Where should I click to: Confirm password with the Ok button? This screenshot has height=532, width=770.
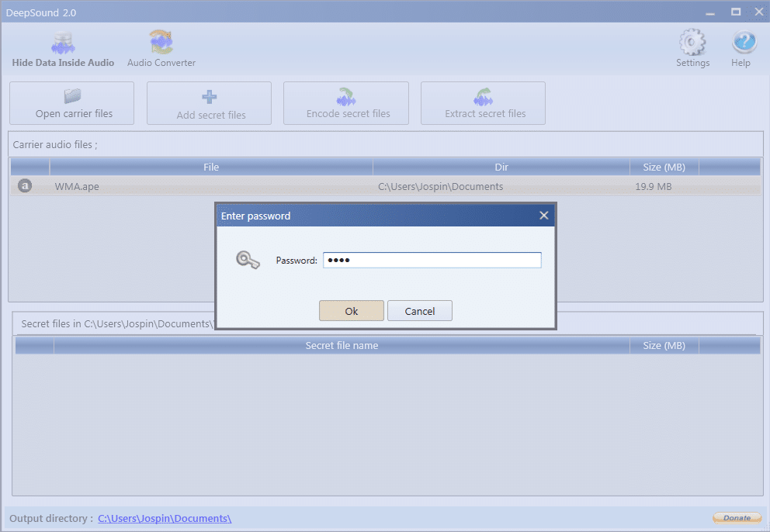click(351, 310)
